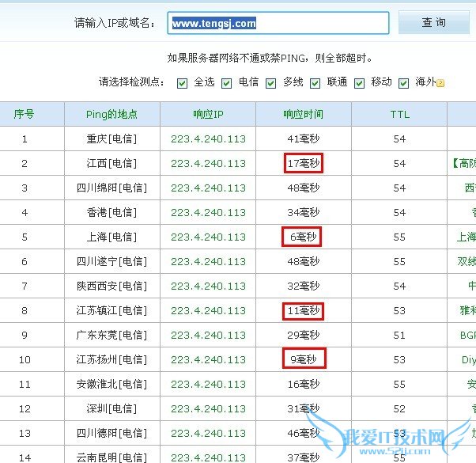The height and width of the screenshot is (463, 476).
Task: Click TTL value 51 in 广东东莞 row
Action: pos(399,335)
